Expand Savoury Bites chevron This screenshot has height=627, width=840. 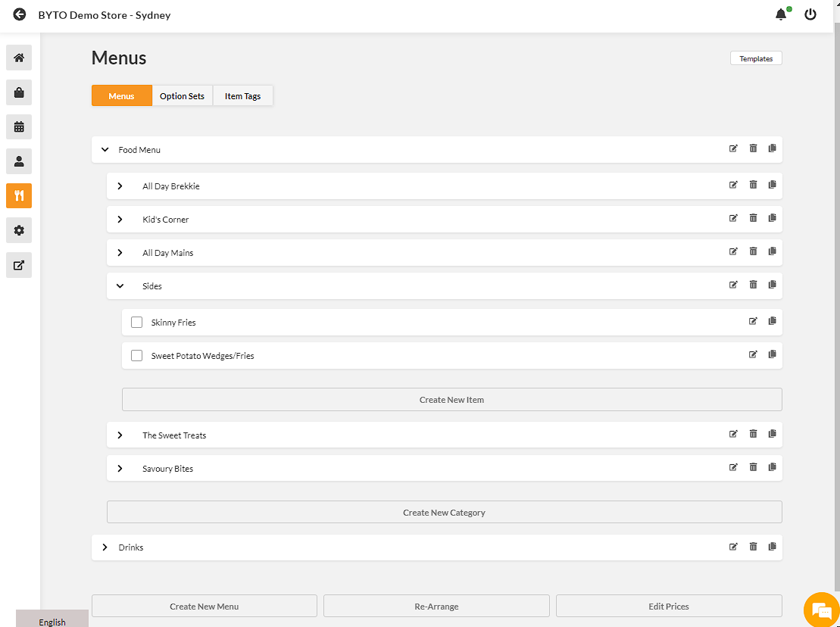(120, 469)
